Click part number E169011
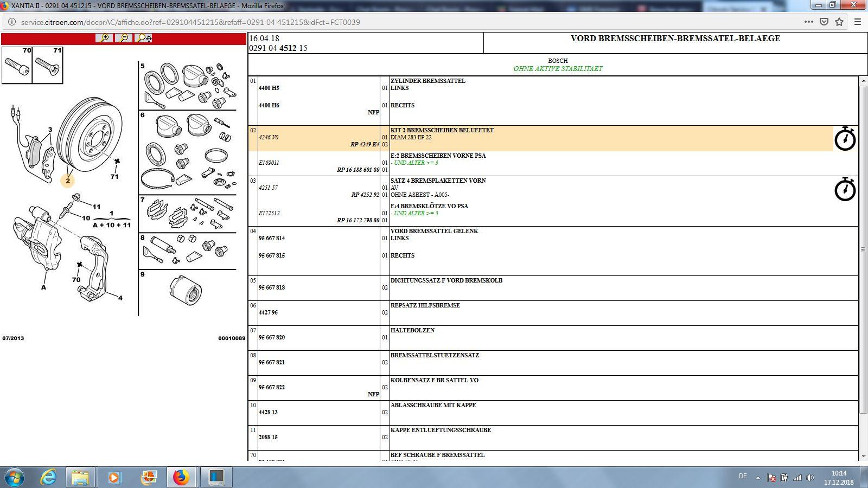Image resolution: width=868 pixels, height=488 pixels. [269, 163]
